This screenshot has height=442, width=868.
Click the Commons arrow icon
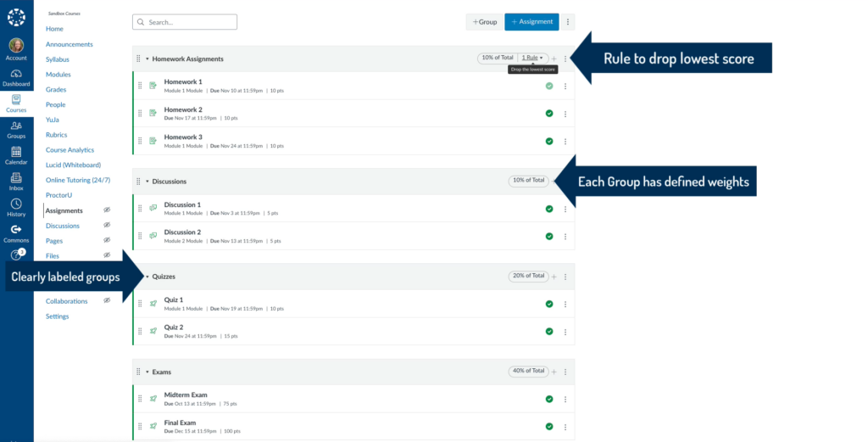click(x=16, y=232)
